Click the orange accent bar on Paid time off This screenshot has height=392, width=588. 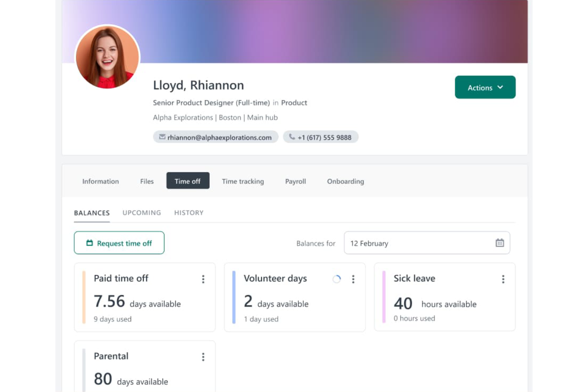tap(84, 297)
